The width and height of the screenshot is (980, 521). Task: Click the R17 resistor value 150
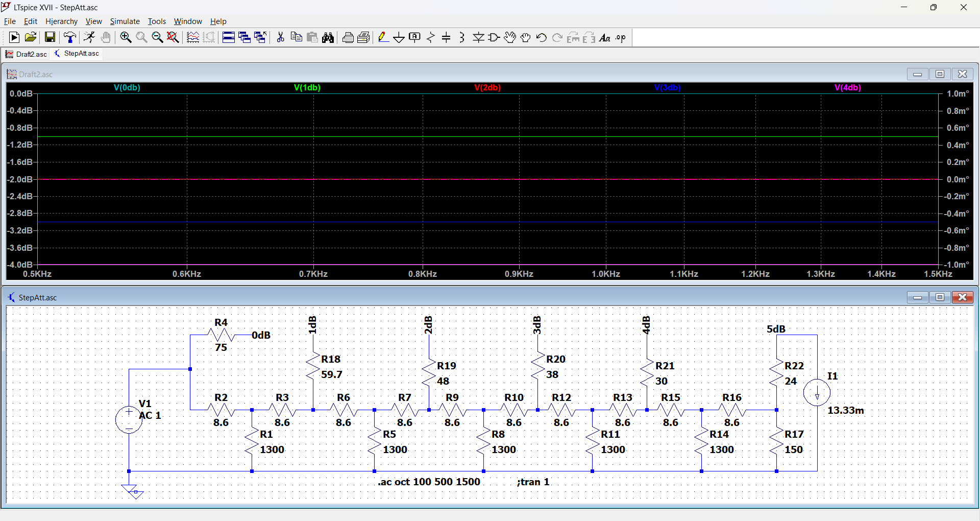click(x=794, y=449)
